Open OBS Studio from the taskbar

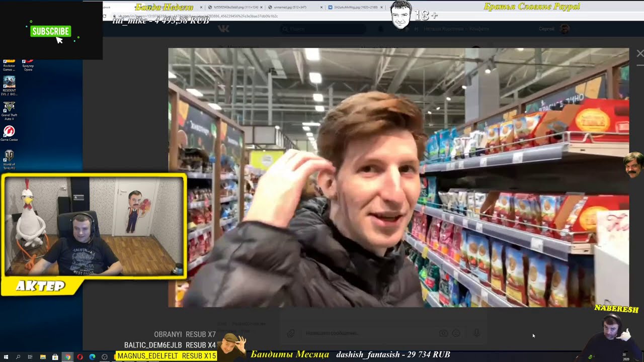click(x=105, y=357)
